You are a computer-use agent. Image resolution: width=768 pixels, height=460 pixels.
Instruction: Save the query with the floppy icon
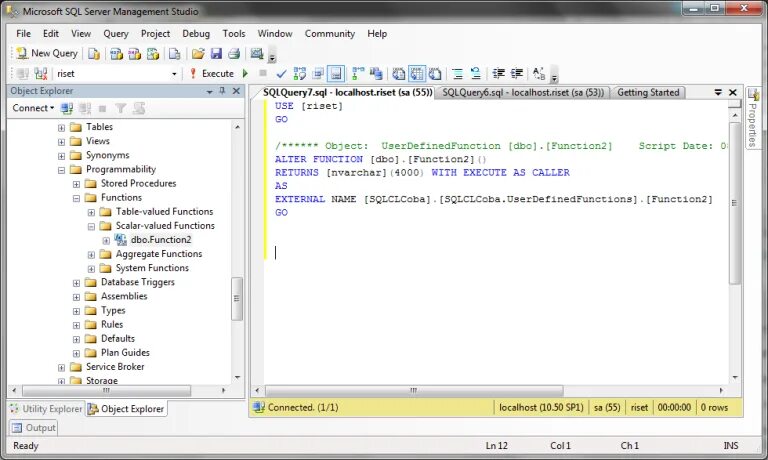216,53
